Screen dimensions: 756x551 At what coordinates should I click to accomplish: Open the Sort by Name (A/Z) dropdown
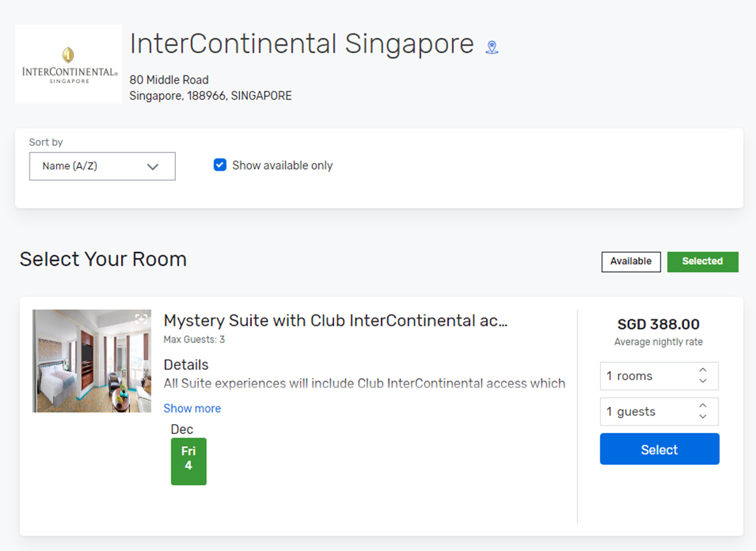point(102,166)
